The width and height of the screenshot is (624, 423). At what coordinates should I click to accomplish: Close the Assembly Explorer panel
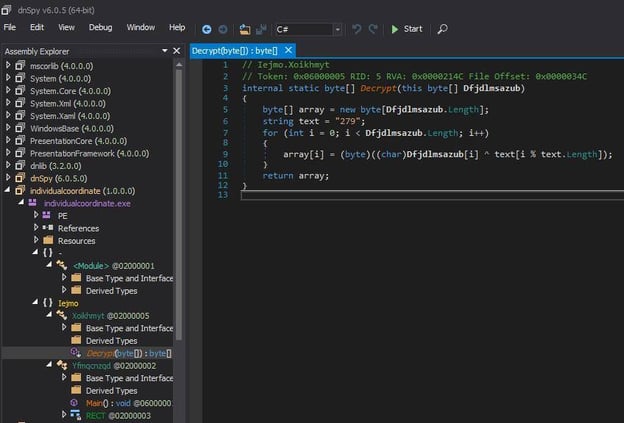click(177, 51)
